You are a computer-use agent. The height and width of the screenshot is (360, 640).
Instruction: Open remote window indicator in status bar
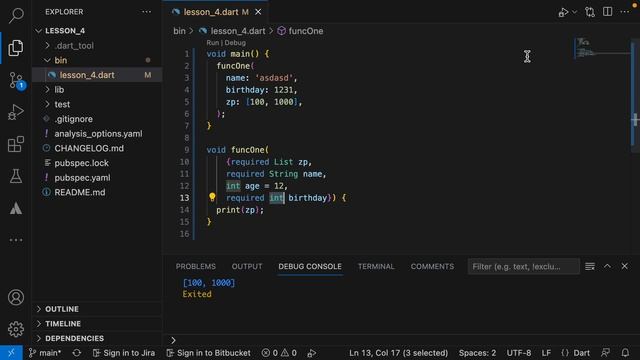(11, 353)
